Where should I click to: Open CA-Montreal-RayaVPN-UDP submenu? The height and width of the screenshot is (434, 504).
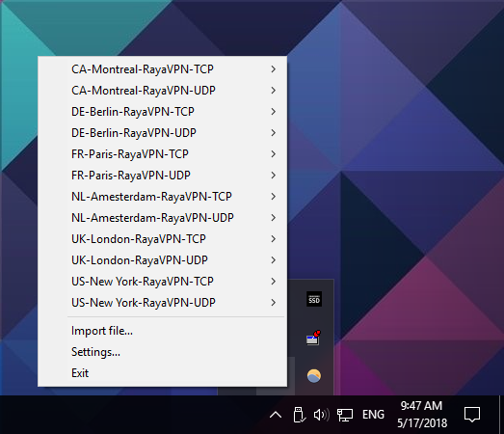click(162, 91)
